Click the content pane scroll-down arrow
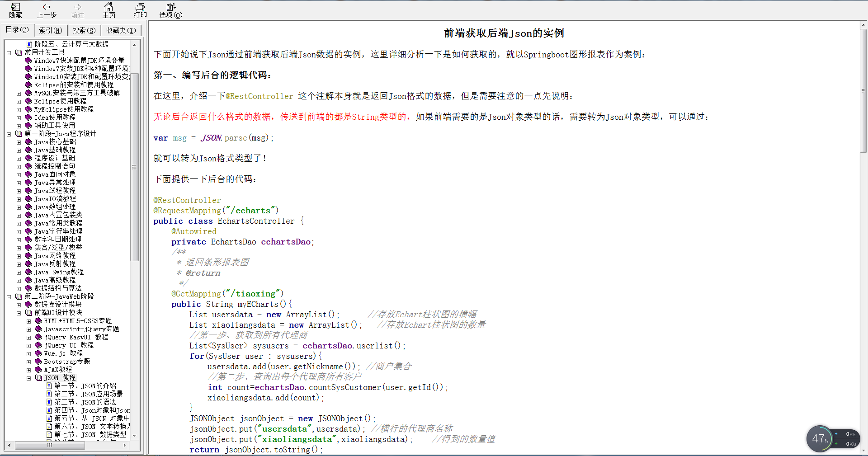868x456 pixels. (x=863, y=451)
